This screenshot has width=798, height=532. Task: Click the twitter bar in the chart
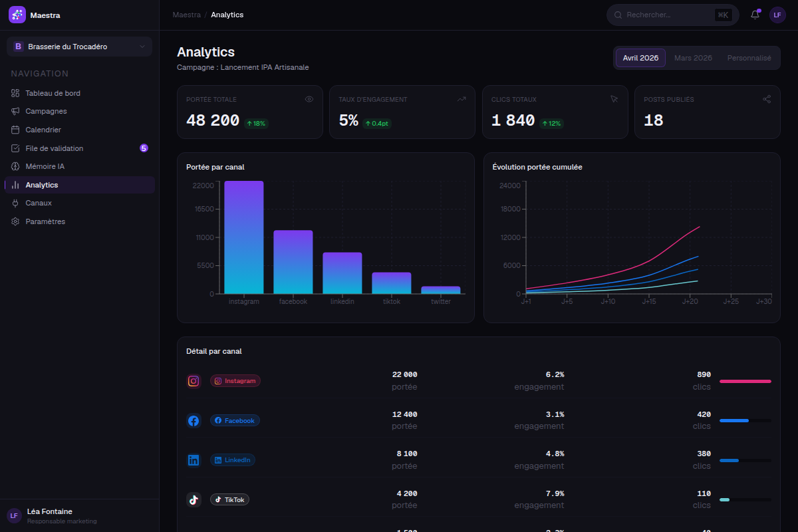[x=441, y=290]
